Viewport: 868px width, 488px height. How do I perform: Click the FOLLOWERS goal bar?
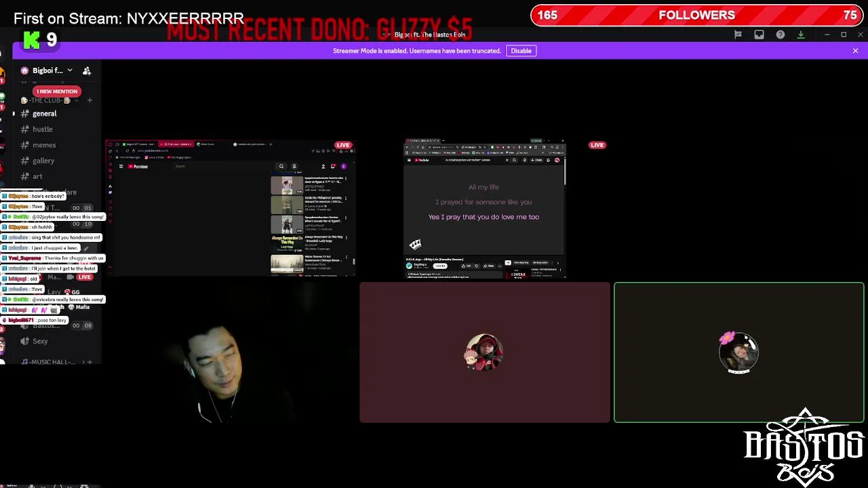(696, 15)
